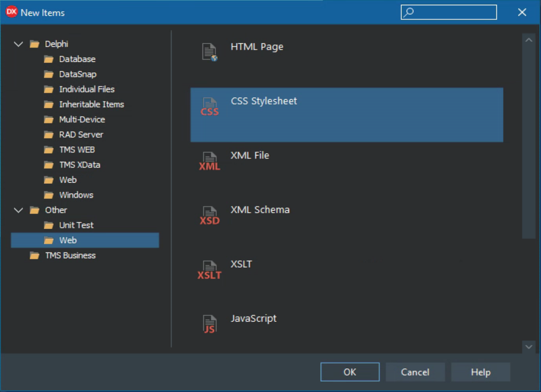Select the Unit Test category
This screenshot has height=392, width=541.
coord(76,225)
